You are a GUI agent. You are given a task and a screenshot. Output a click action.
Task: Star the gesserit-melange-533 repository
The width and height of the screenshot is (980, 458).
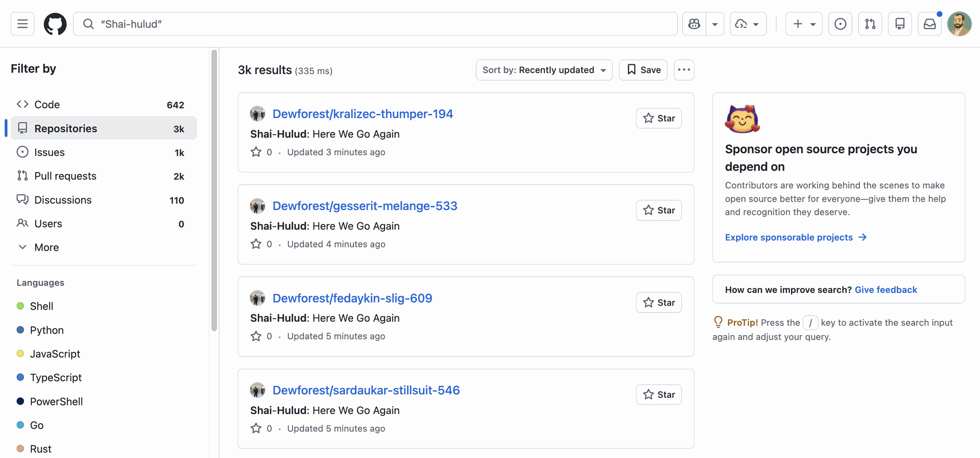point(659,210)
